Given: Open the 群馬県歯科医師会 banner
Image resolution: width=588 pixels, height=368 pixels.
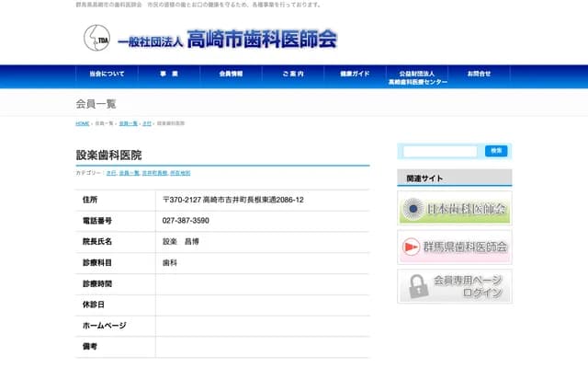Looking at the screenshot, I should pos(455,247).
